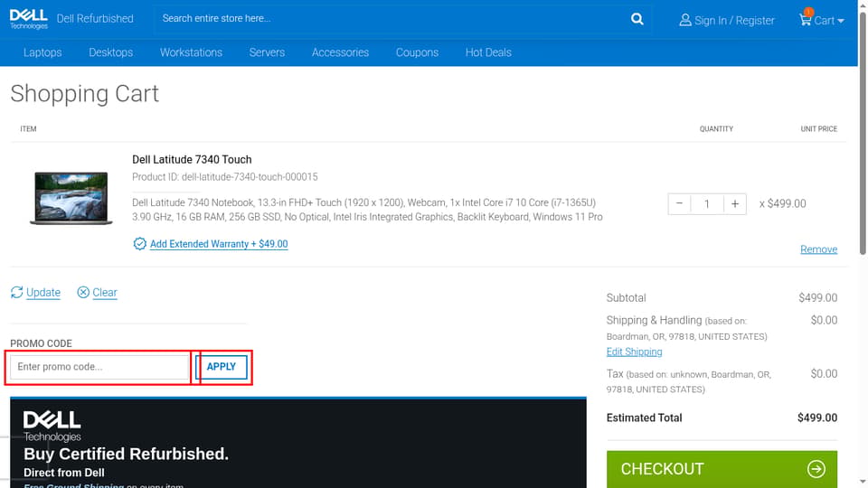Decrease quantity with the minus button
Image resolution: width=868 pixels, height=488 pixels.
click(x=679, y=203)
